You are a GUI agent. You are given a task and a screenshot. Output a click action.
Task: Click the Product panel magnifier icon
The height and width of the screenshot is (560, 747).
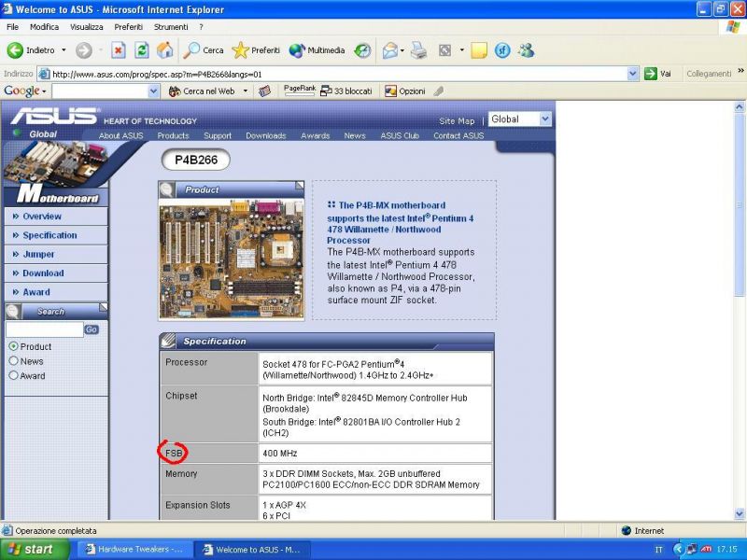click(x=166, y=189)
